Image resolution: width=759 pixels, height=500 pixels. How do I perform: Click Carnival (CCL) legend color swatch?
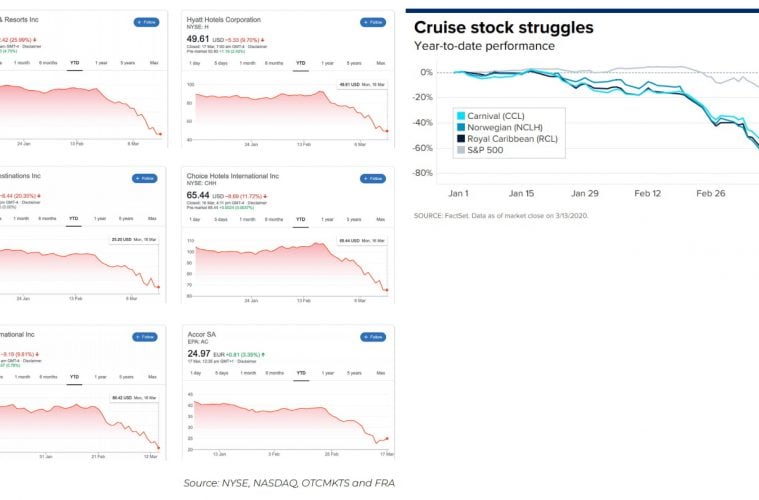coord(460,116)
